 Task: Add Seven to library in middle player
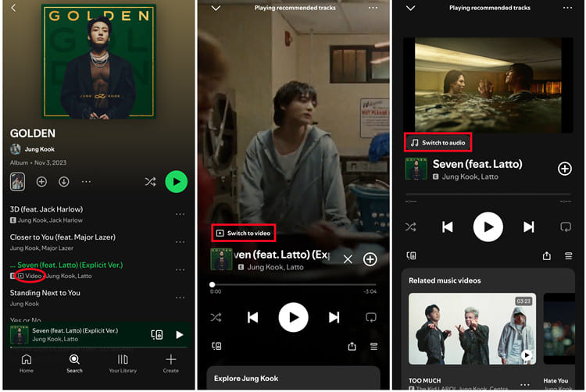pos(370,259)
